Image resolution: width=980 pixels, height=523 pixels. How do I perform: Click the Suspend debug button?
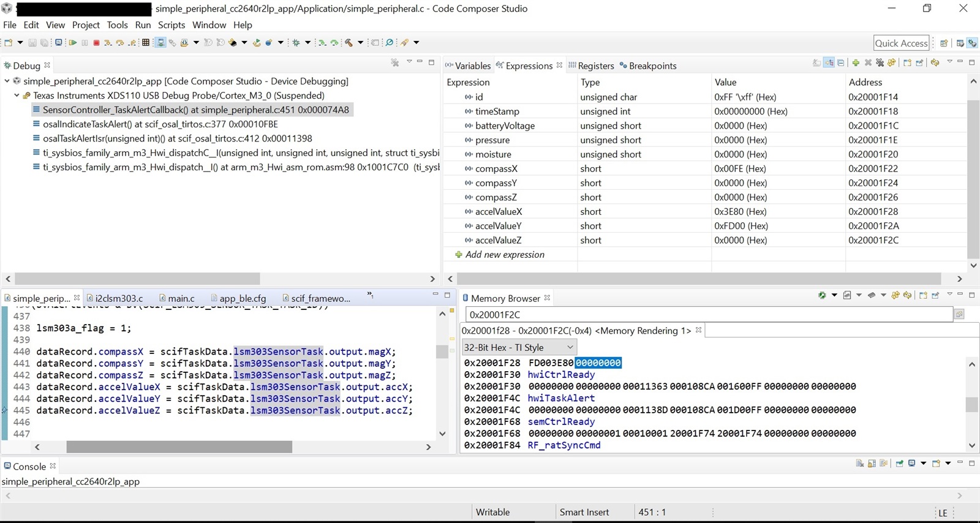pyautogui.click(x=85, y=42)
